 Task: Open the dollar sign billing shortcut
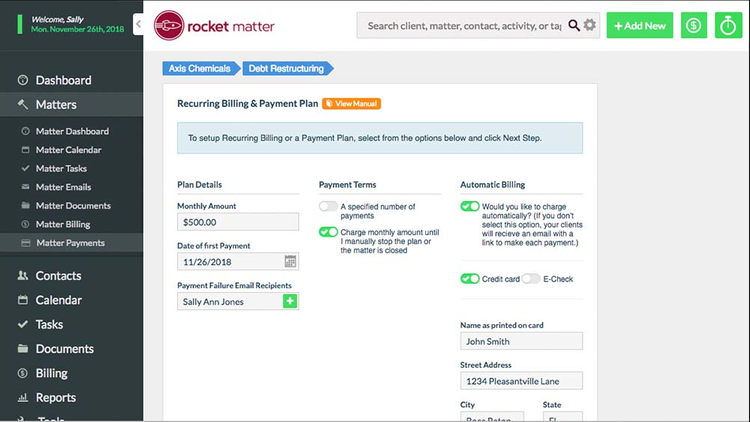(x=694, y=25)
